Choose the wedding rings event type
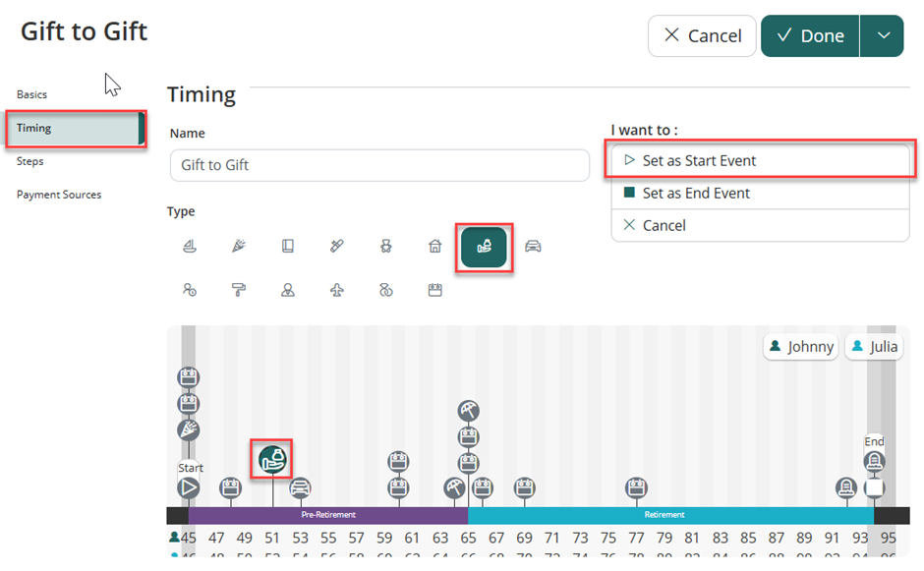Image resolution: width=924 pixels, height=571 pixels. click(386, 290)
